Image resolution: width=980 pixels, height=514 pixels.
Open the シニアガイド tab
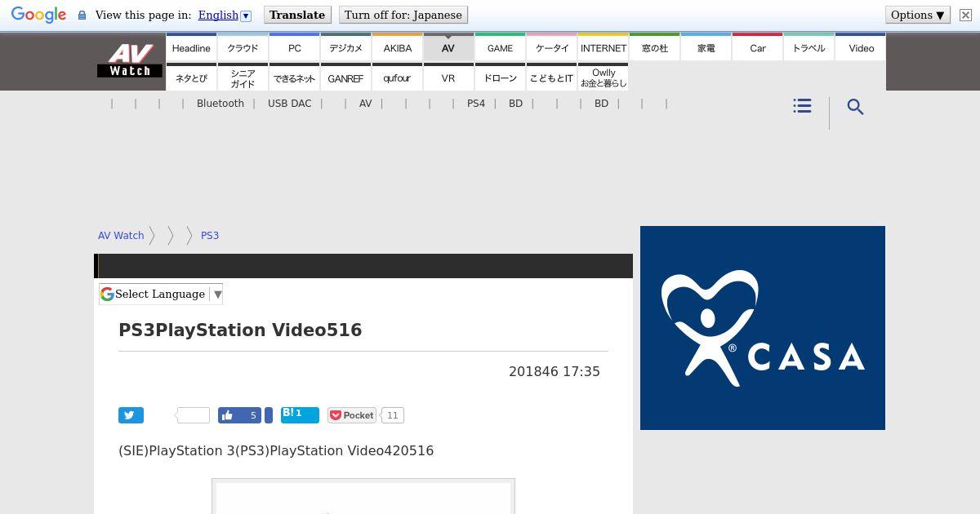[x=243, y=78]
